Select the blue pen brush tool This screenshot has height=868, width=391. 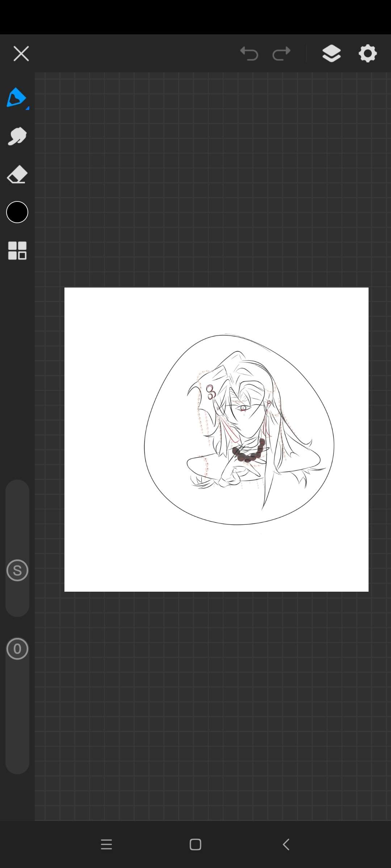(17, 98)
